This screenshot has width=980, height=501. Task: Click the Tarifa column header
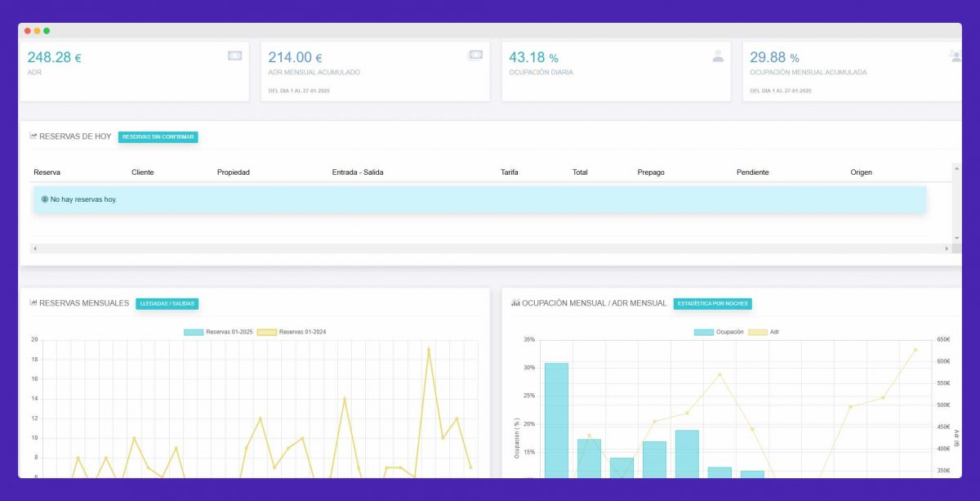click(x=510, y=172)
